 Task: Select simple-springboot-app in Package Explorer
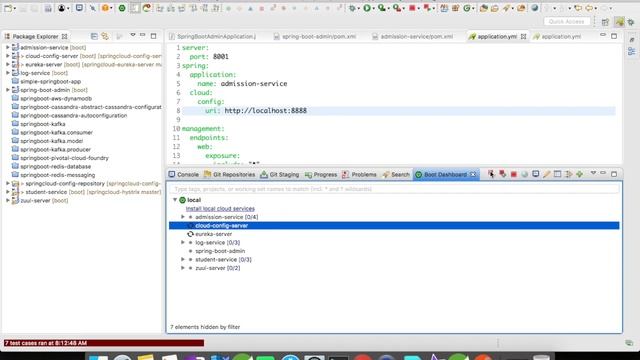click(x=51, y=82)
